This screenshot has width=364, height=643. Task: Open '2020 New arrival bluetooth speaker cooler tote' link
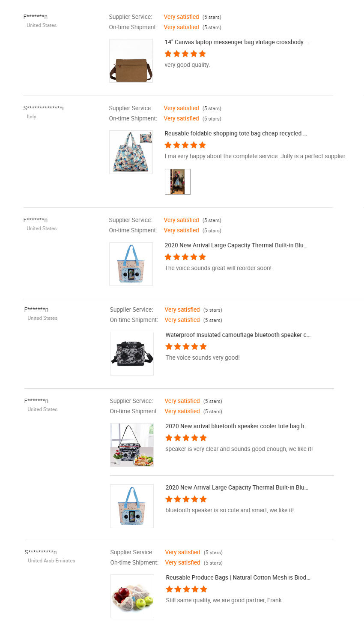click(237, 426)
